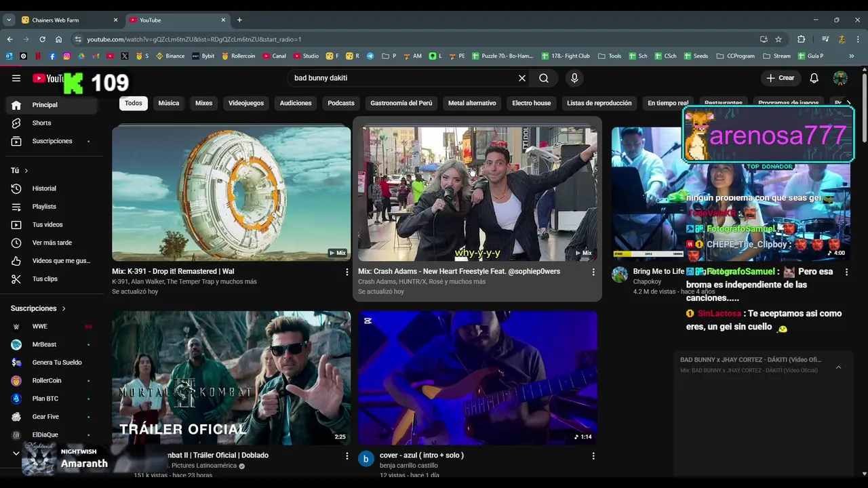Open options for Mix: K-391 video
This screenshot has height=488, width=868.
(x=347, y=272)
